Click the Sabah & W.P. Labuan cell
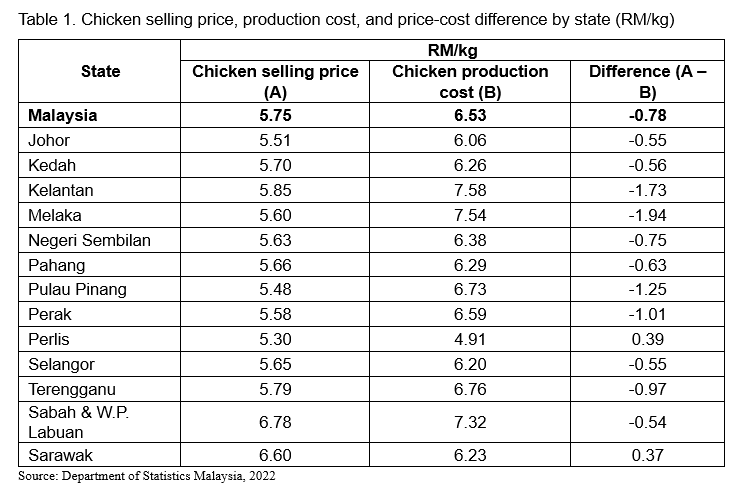Image resolution: width=732 pixels, height=487 pixels. click(x=78, y=423)
